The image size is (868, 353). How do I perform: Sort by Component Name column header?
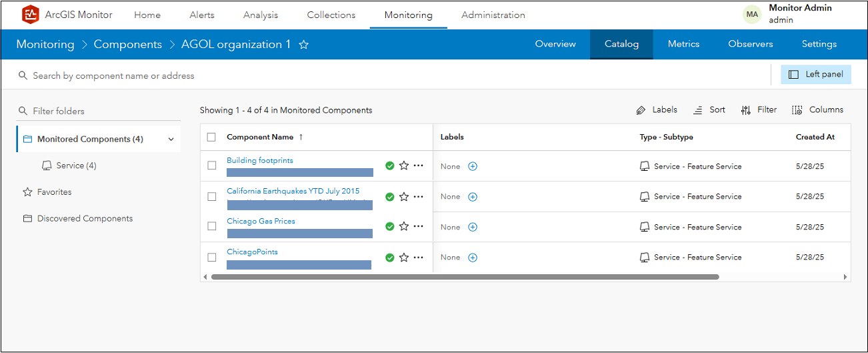pos(260,137)
